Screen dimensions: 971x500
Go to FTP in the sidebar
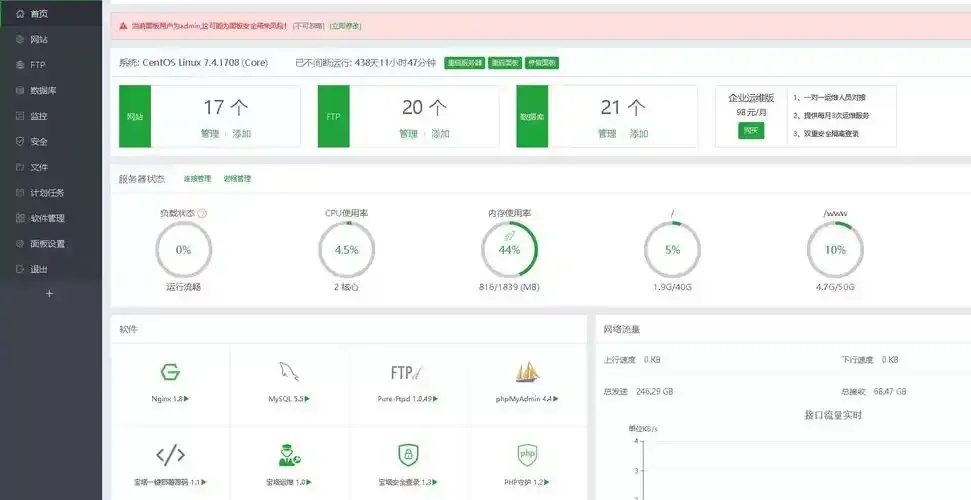[x=51, y=65]
